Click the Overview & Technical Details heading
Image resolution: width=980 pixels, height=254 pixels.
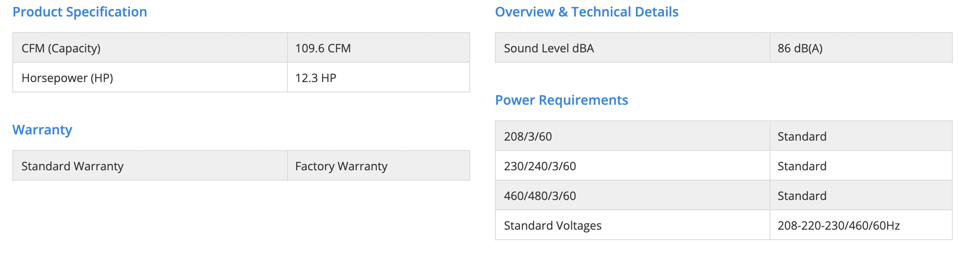(587, 12)
